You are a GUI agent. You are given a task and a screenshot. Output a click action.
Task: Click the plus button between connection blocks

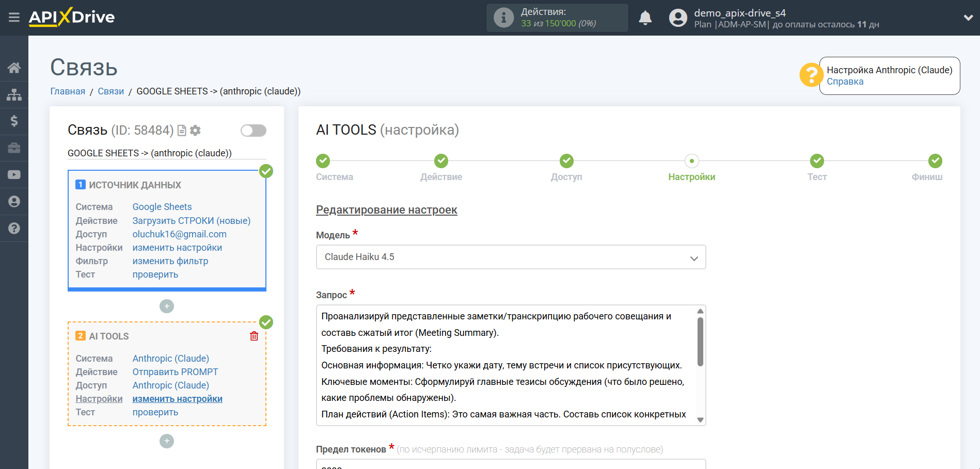point(166,306)
